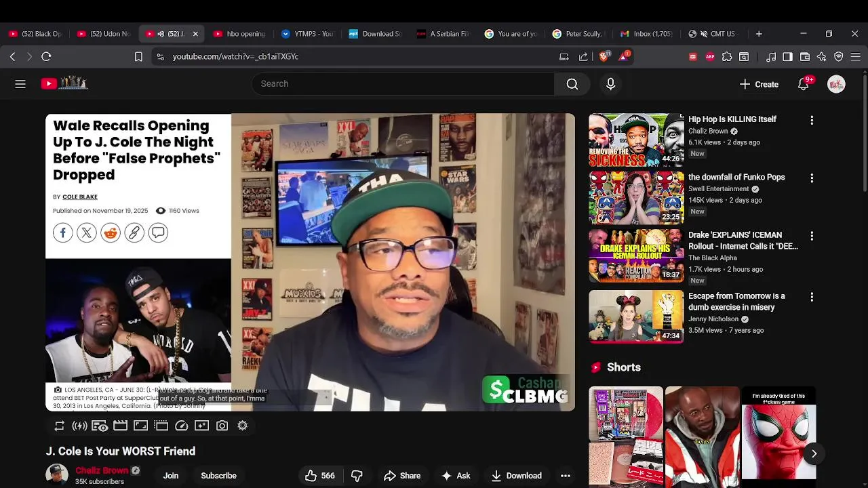
Task: Switch to the (52) Black Op tab
Action: 35,34
